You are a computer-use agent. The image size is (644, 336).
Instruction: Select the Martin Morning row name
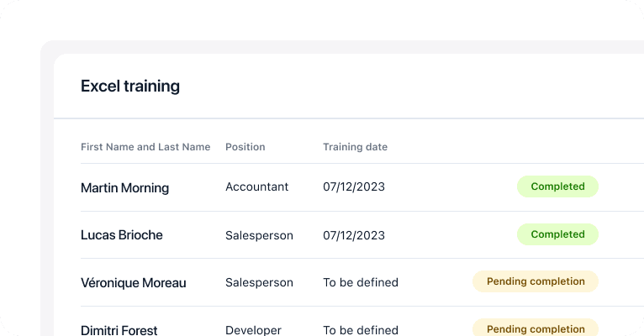(x=124, y=187)
